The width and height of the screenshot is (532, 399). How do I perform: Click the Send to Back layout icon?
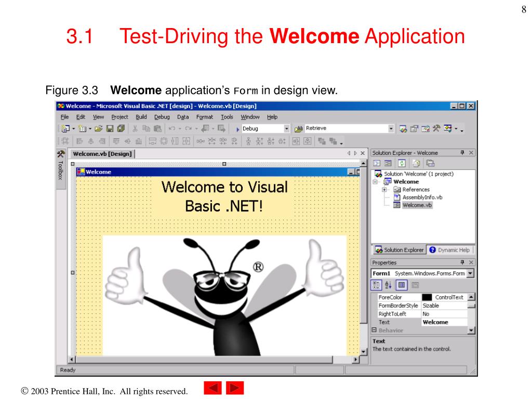[333, 141]
